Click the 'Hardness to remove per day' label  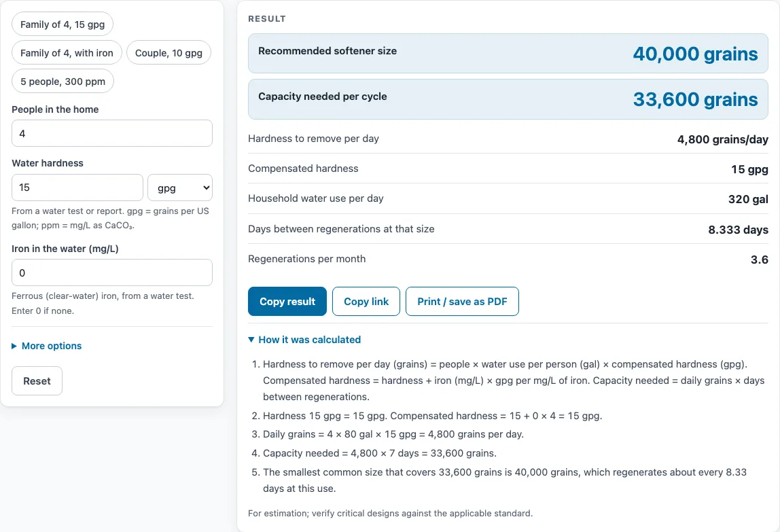click(313, 139)
